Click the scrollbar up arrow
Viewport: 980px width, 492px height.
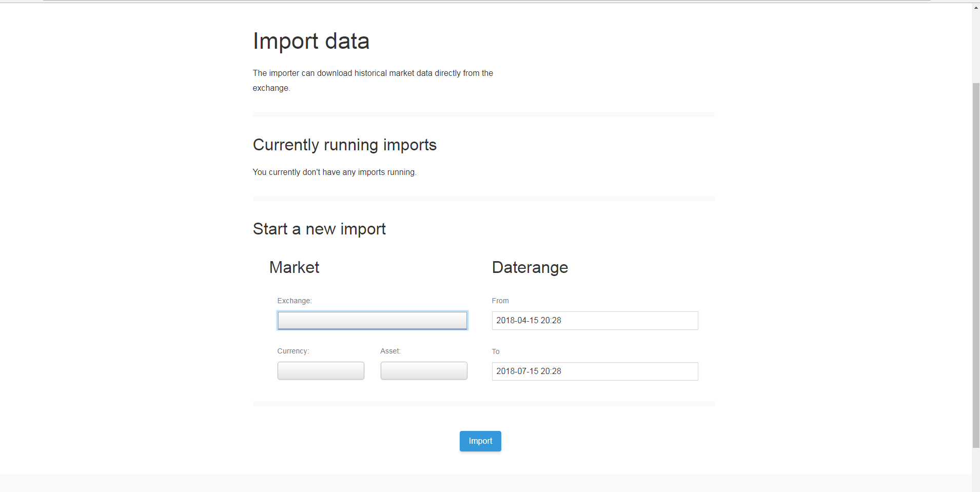point(974,7)
